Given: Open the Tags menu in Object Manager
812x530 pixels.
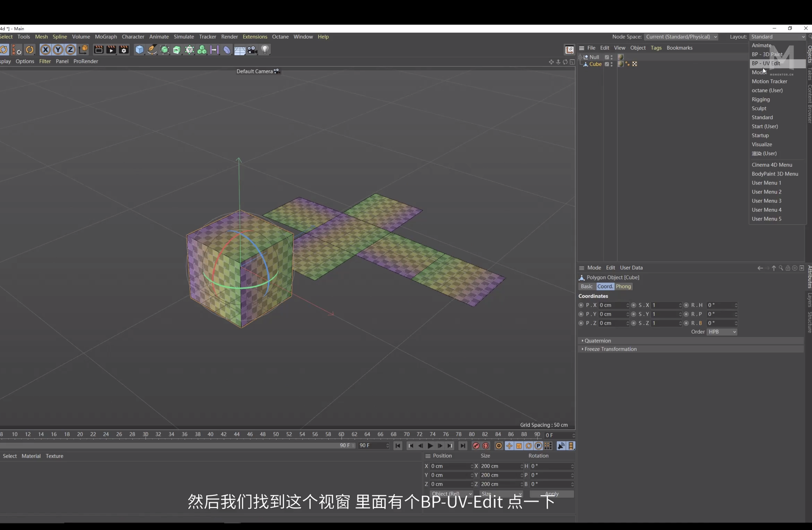Looking at the screenshot, I should [656, 48].
